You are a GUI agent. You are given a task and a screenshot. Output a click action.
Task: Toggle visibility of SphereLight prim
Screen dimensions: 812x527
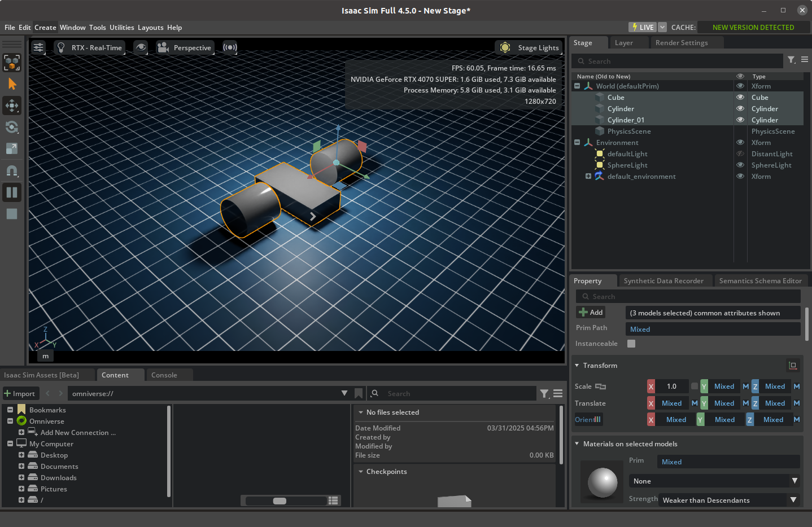[740, 165]
